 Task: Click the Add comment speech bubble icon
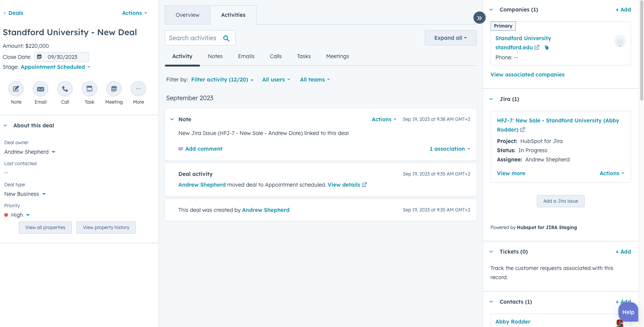pos(181,149)
